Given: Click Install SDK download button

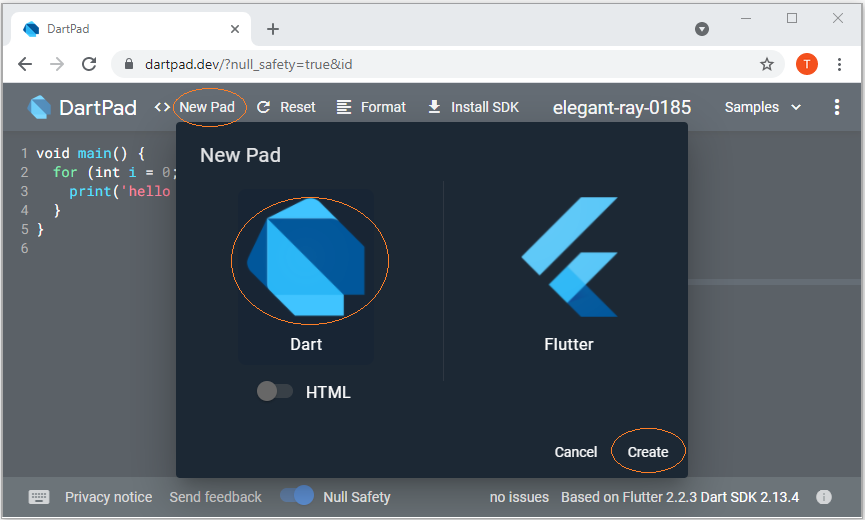Looking at the screenshot, I should pos(474,107).
